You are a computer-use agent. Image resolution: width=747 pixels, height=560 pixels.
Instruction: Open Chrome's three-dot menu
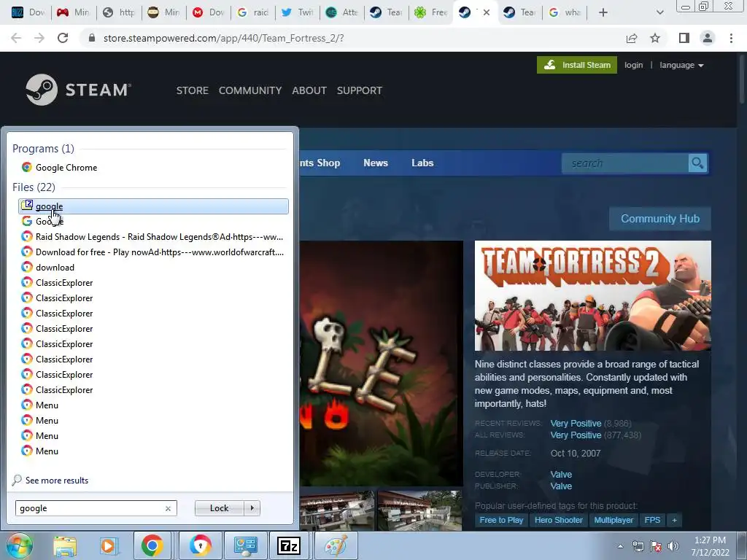(731, 38)
